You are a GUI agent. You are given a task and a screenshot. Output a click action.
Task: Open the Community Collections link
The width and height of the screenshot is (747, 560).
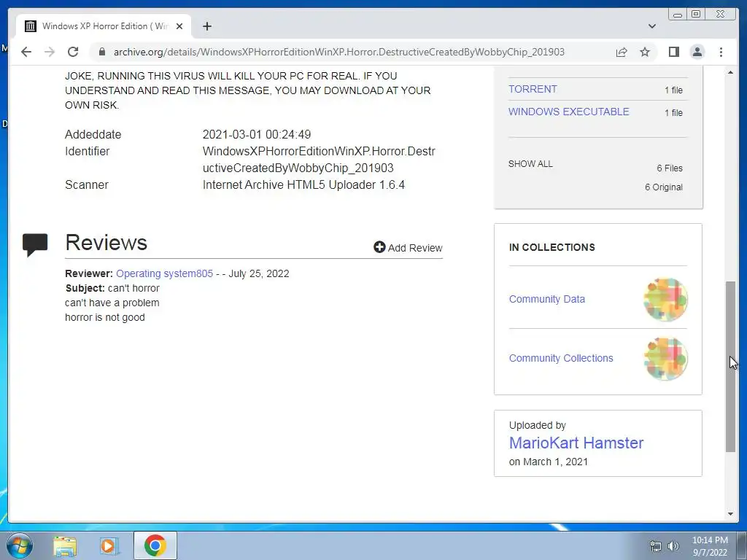[561, 358]
